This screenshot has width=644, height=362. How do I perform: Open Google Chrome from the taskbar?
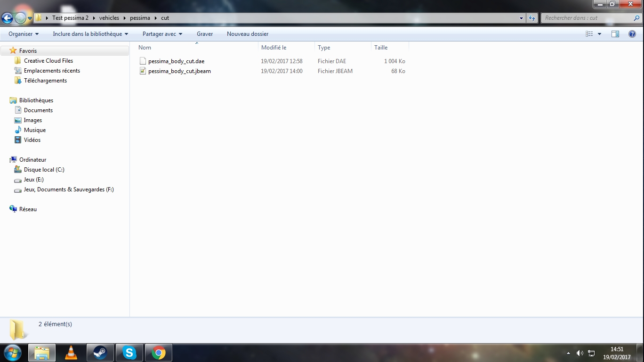click(159, 353)
